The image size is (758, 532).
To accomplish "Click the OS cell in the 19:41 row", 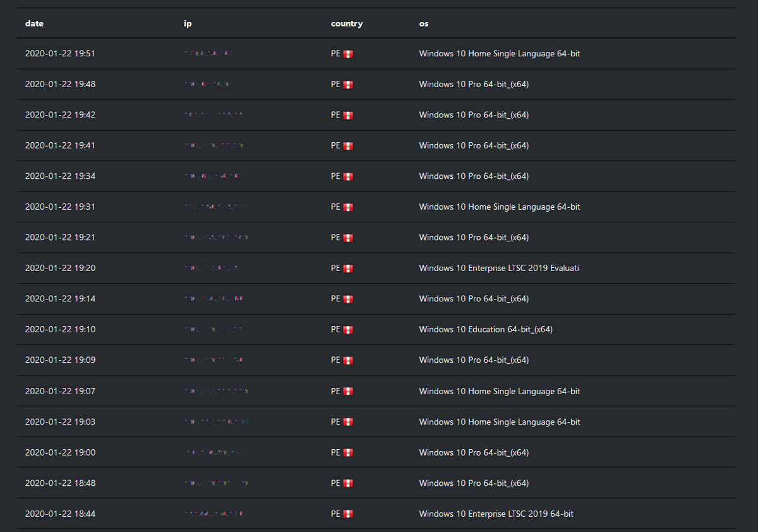I will pyautogui.click(x=474, y=145).
